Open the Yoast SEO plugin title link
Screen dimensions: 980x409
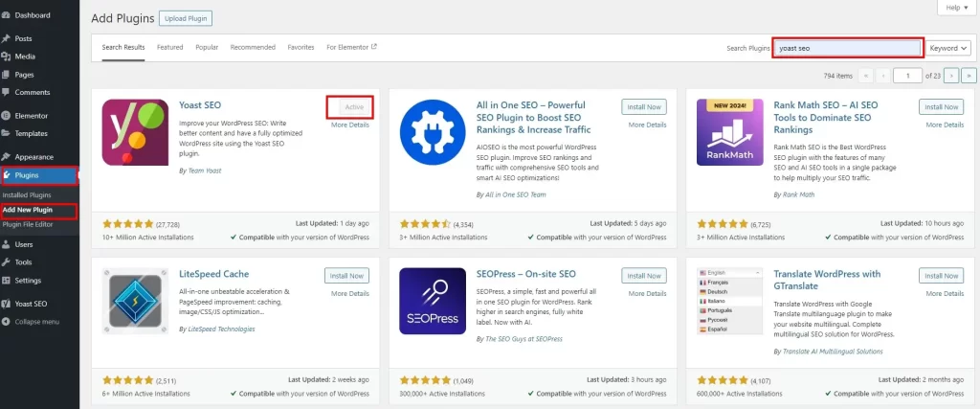[x=200, y=105]
